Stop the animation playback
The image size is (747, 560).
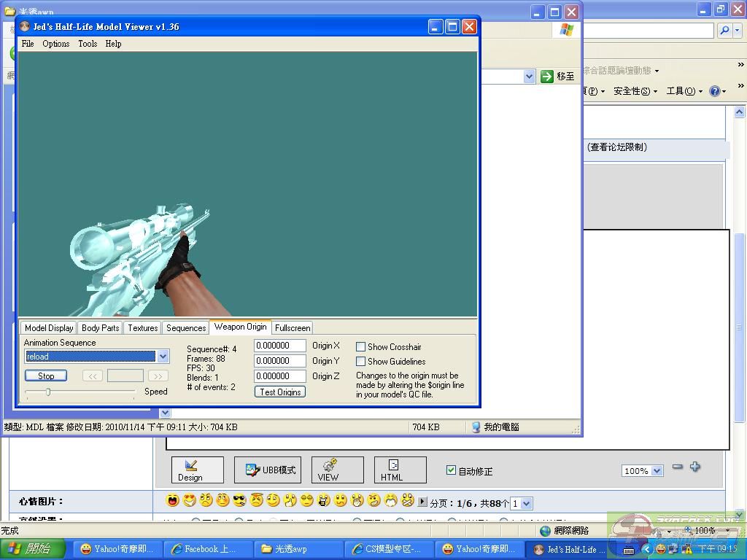tap(46, 376)
